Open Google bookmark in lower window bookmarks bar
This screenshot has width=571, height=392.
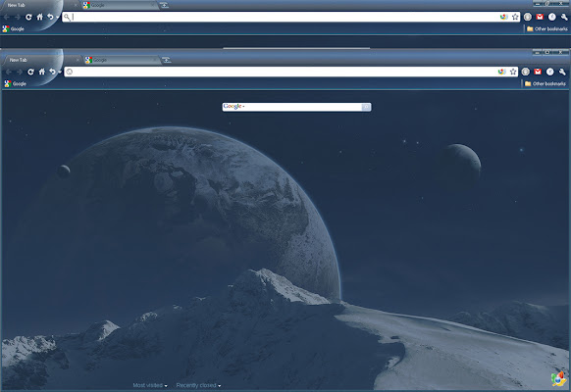[x=16, y=83]
